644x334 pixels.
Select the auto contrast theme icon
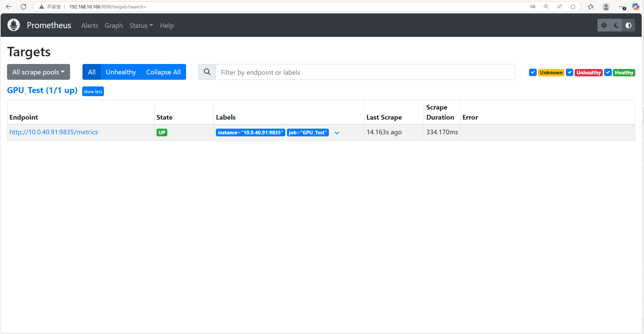629,25
